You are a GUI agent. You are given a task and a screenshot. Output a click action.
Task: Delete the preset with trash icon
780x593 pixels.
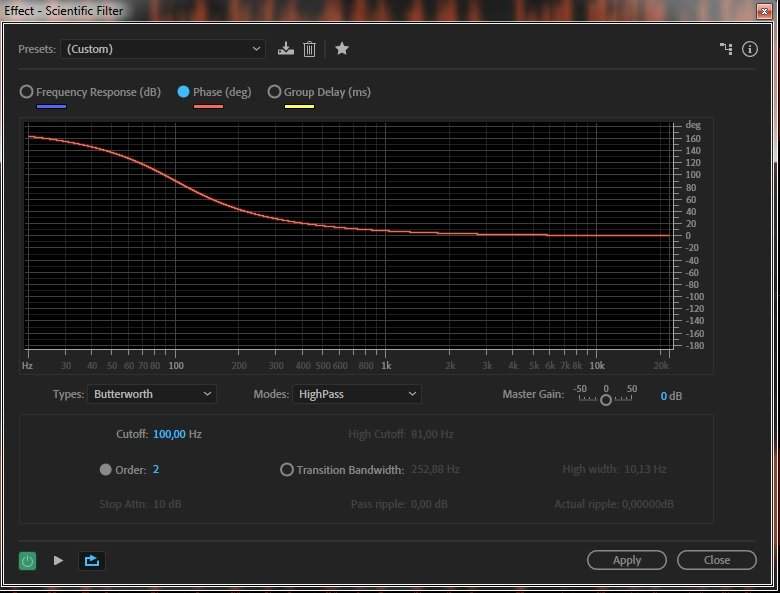310,49
